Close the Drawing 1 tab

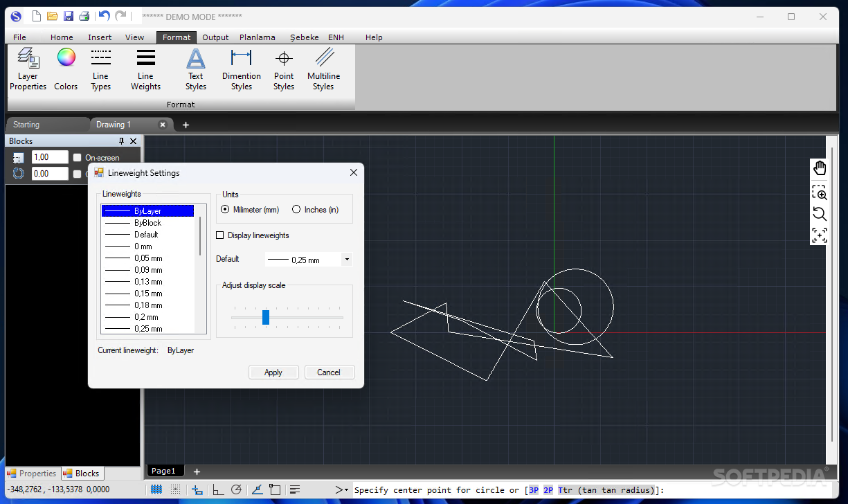163,125
